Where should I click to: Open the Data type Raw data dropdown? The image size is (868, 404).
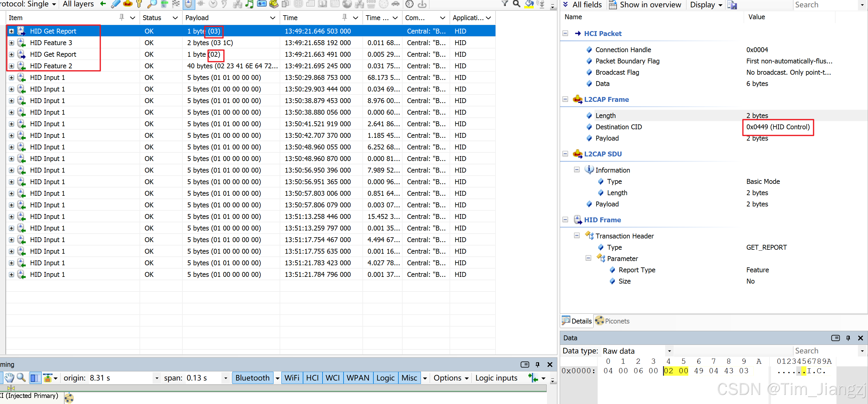click(x=669, y=351)
